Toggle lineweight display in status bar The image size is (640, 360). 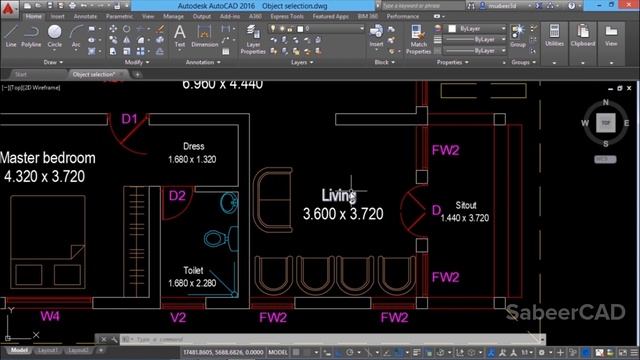tap(416, 352)
